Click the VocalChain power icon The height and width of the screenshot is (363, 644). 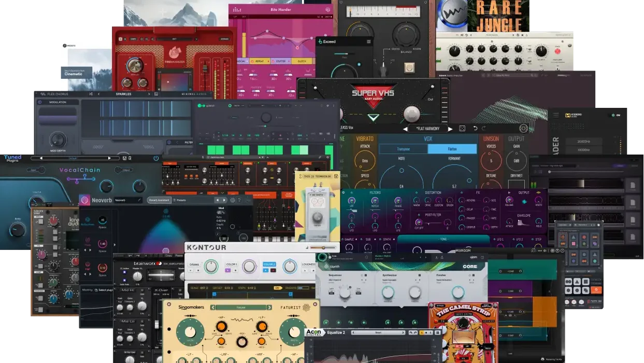point(156,158)
